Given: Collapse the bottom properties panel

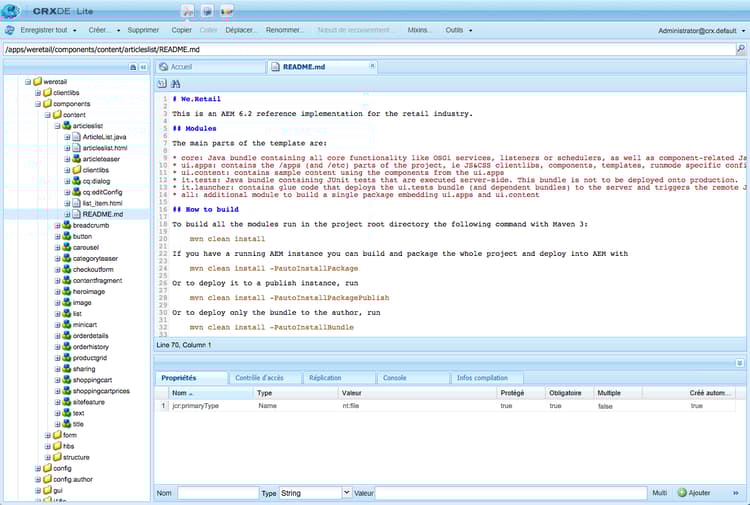Looking at the screenshot, I should coord(740,362).
